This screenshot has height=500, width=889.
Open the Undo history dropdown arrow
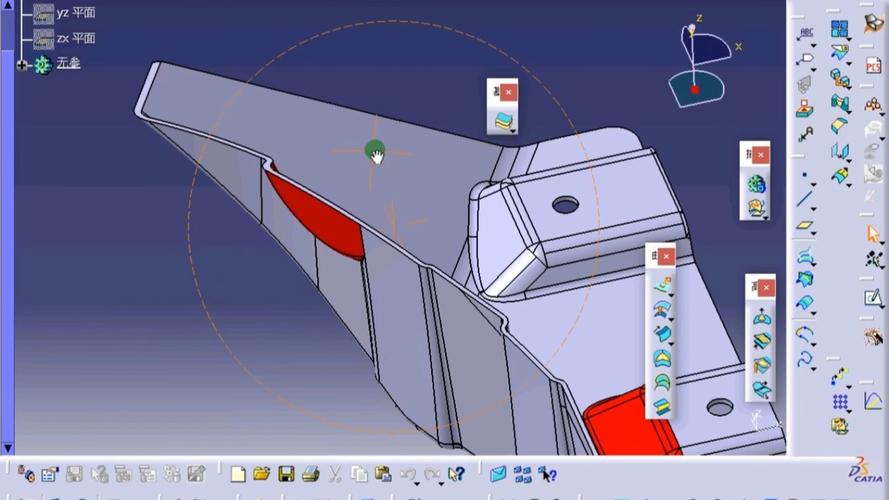(417, 484)
